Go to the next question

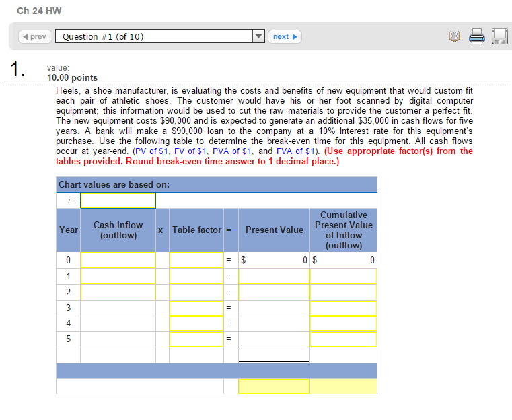coord(285,37)
